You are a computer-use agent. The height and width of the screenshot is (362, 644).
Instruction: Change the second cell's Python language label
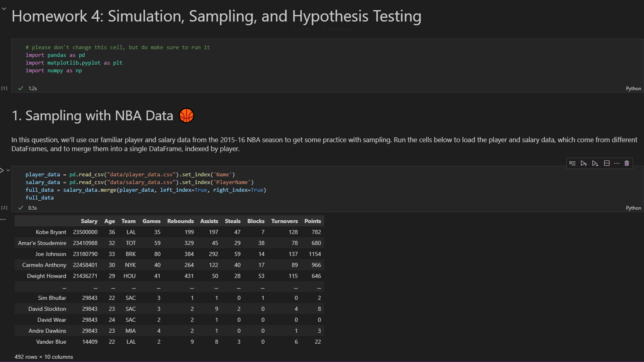click(633, 208)
